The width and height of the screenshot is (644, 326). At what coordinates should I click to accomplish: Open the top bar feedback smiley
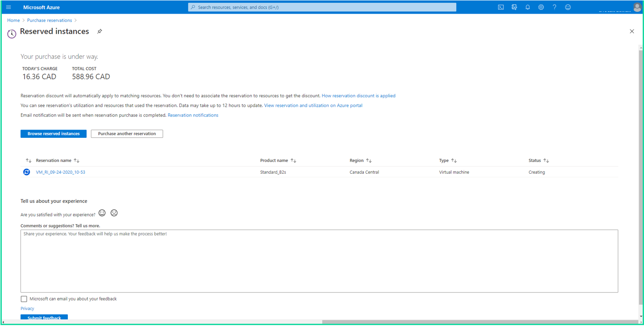tap(568, 7)
